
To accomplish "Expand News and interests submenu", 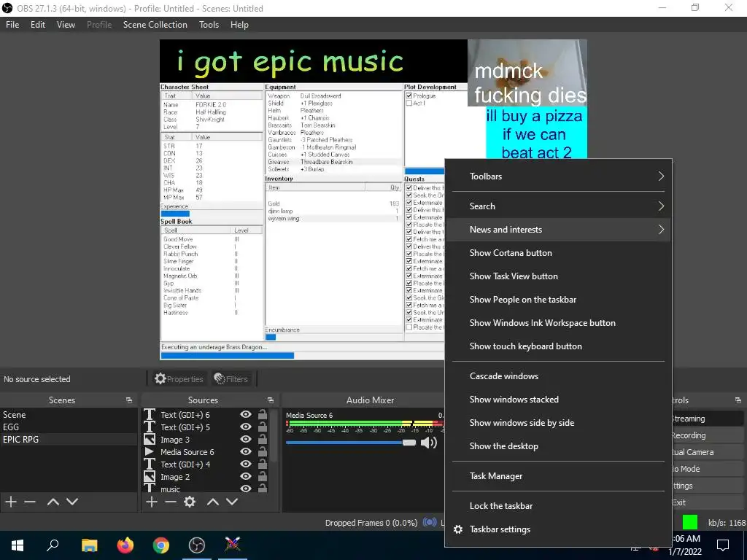I will (558, 230).
